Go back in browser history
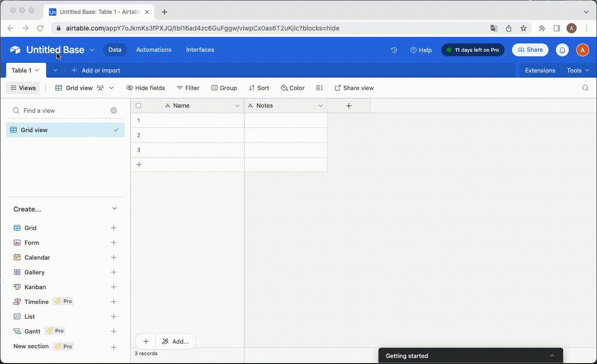The image size is (597, 364). (x=11, y=28)
